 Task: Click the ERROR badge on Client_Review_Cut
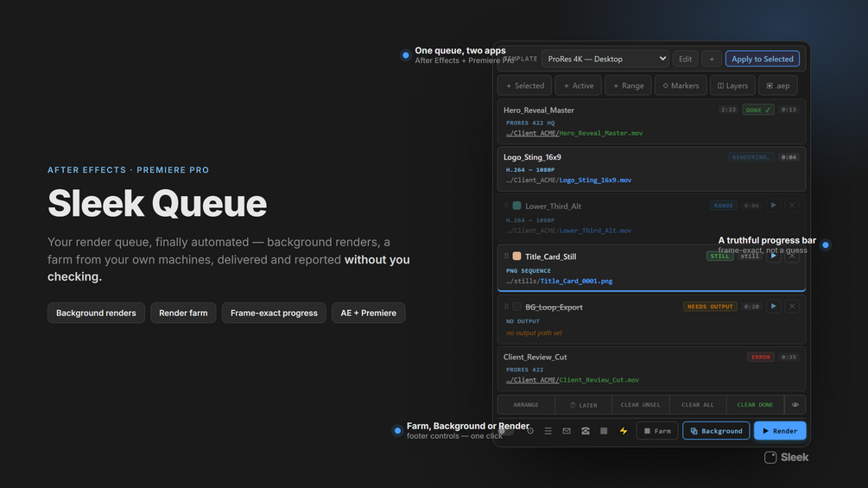point(761,357)
